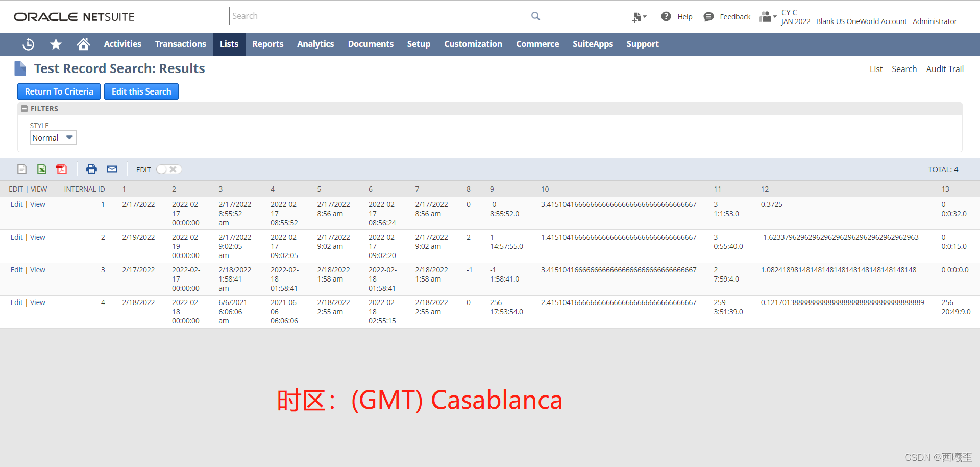The image size is (980, 467).
Task: Click the Help question mark icon
Action: coord(666,16)
